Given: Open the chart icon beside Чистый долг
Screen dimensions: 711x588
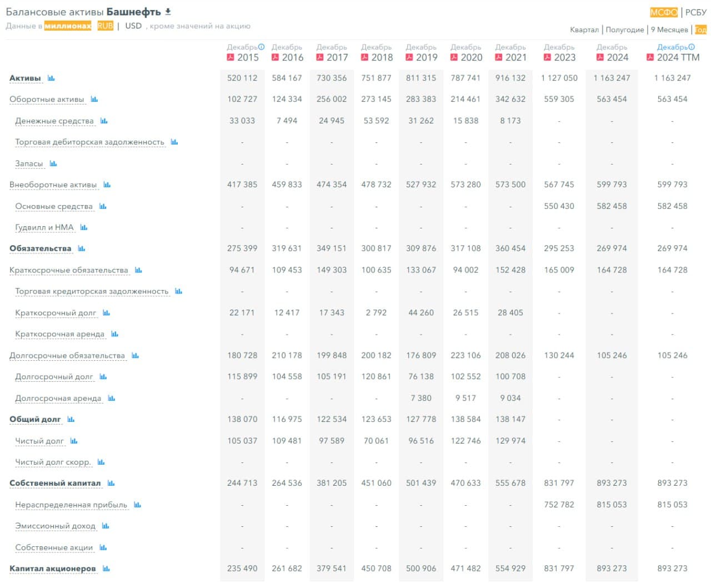Looking at the screenshot, I should (74, 441).
